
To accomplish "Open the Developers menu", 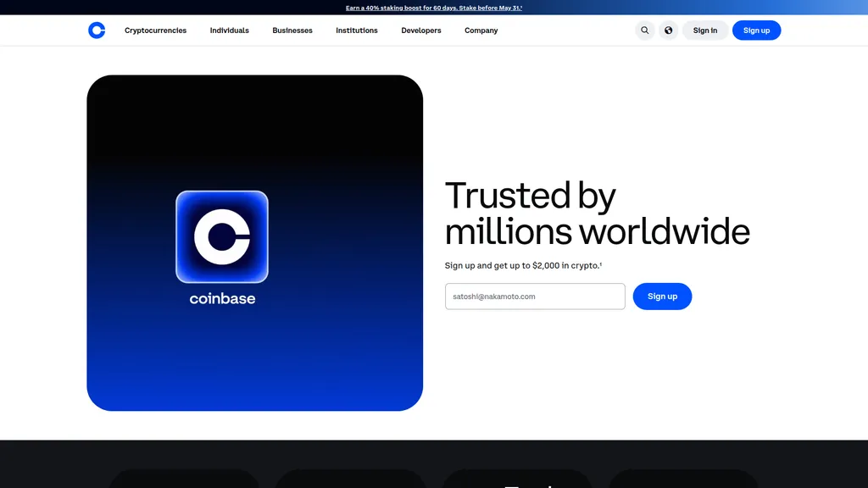I will click(x=421, y=30).
